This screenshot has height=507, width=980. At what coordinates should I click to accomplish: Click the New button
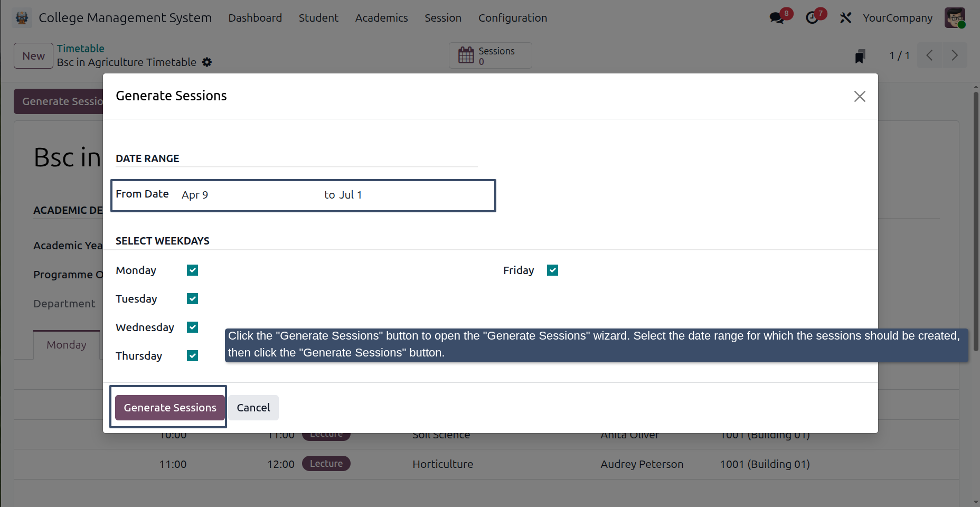click(33, 56)
